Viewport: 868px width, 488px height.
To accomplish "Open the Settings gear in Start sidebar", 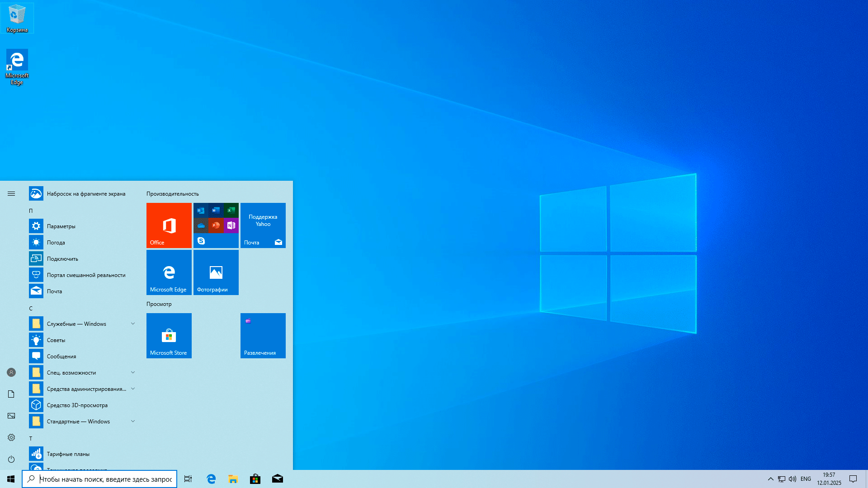I will pyautogui.click(x=11, y=437).
